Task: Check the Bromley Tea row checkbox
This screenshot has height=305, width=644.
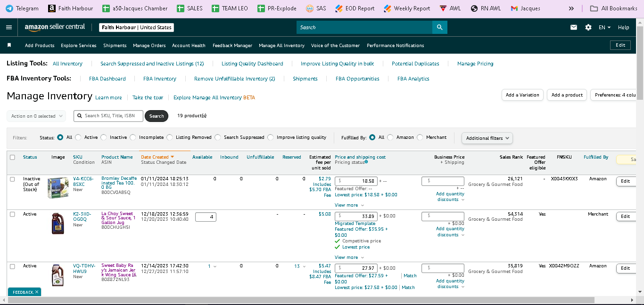Action: [13, 179]
